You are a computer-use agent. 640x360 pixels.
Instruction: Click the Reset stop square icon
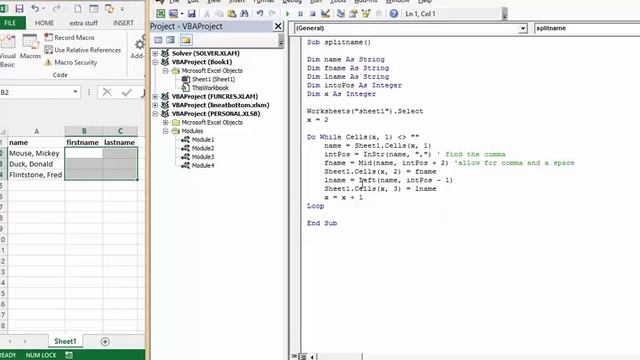click(313, 13)
